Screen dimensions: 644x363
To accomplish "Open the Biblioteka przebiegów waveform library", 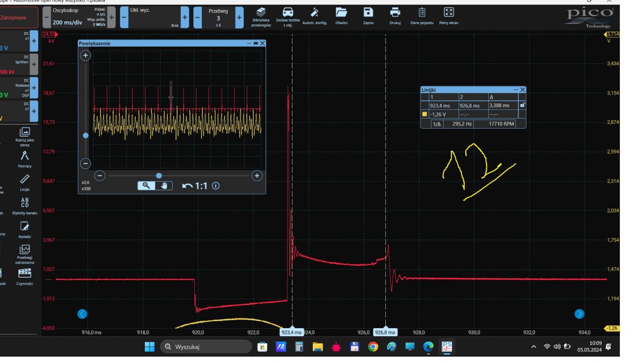I will coord(261,17).
